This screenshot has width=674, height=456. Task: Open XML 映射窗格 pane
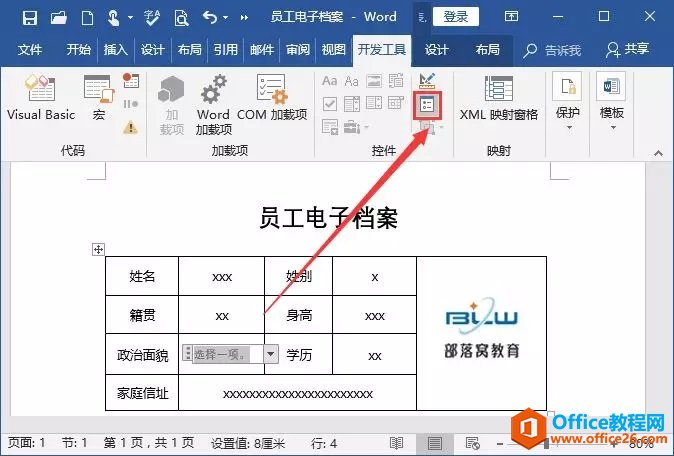(x=499, y=97)
